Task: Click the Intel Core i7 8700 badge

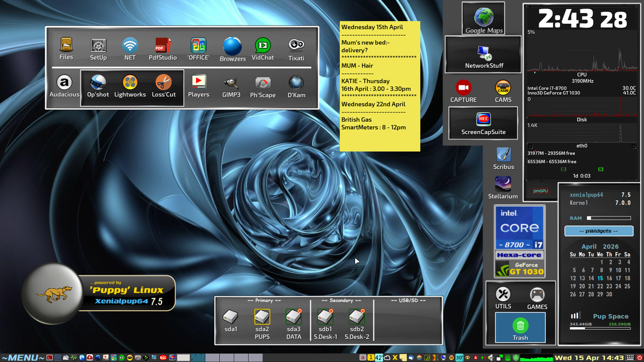Action: tap(520, 228)
